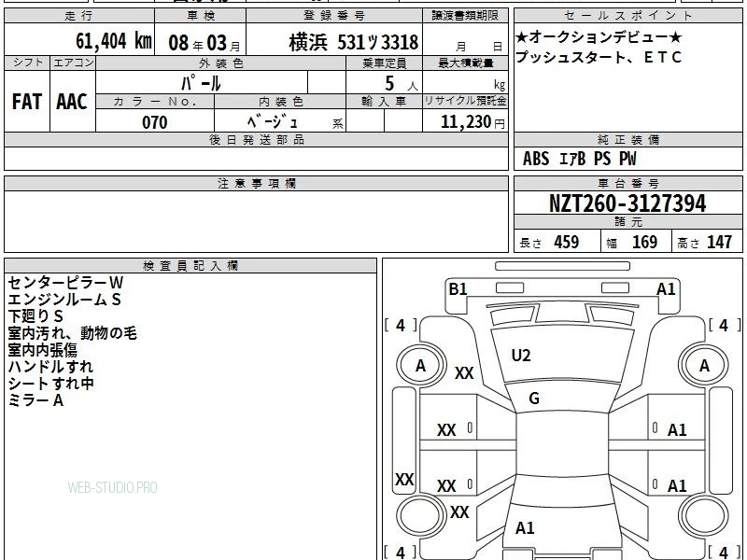Select the 走行 column header
The image size is (747, 560).
[x=79, y=16]
